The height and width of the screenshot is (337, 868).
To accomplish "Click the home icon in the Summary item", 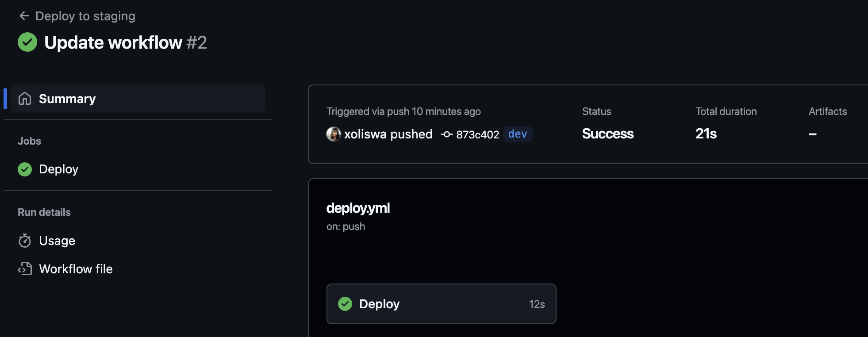I will click(x=25, y=99).
